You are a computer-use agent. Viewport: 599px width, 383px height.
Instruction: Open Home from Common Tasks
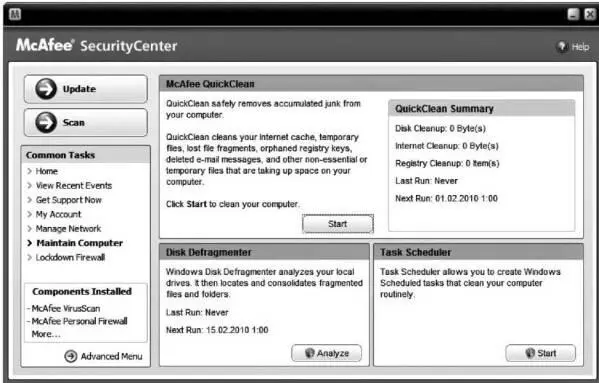point(47,171)
